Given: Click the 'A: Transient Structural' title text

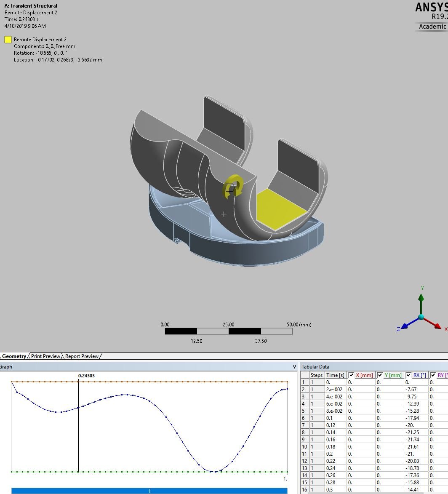Looking at the screenshot, I should (31, 5).
